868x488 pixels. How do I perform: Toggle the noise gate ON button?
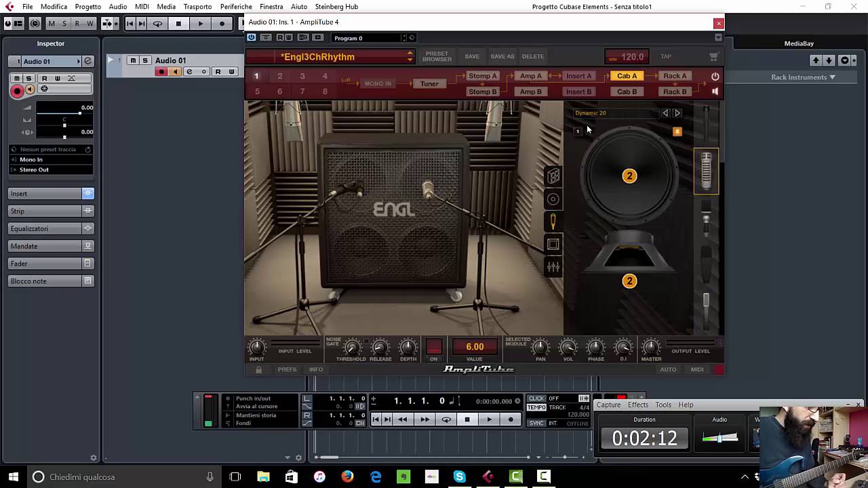pos(434,348)
